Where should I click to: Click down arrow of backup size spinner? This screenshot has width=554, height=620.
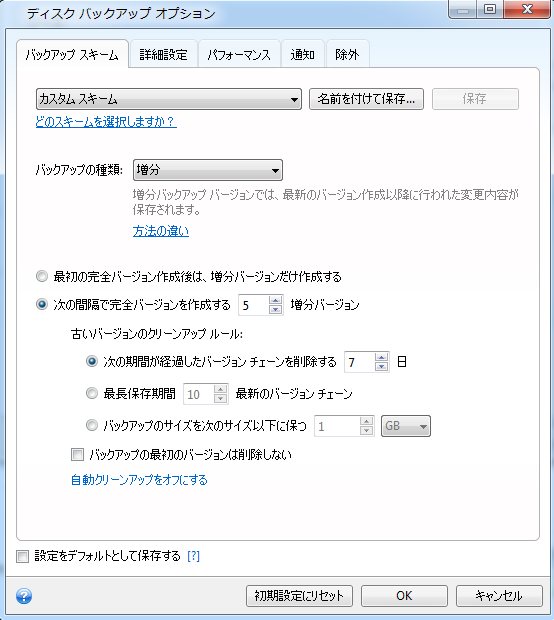[367, 431]
